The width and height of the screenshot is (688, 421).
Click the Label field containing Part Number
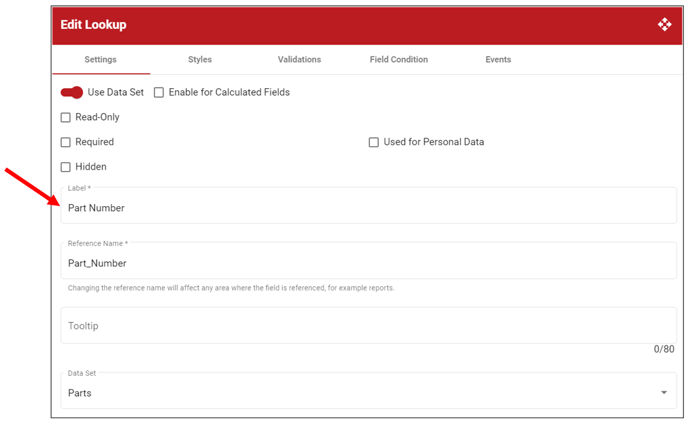coord(369,205)
